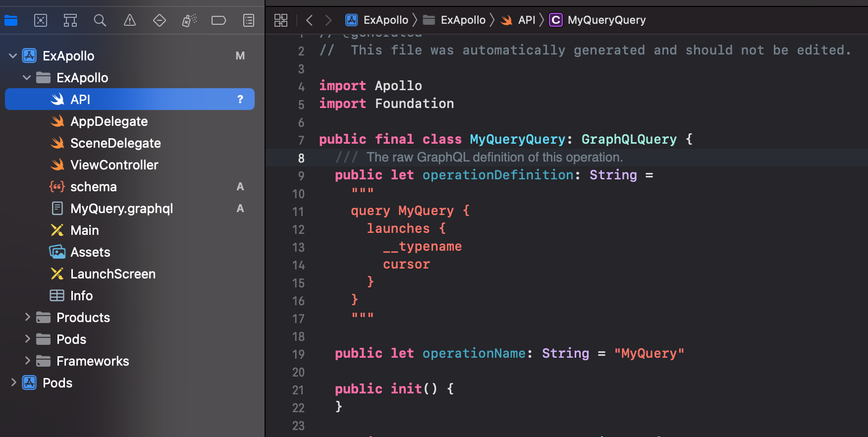Click 'import Foundation' line
Viewport: 868px width, 437px height.
pyautogui.click(x=386, y=104)
